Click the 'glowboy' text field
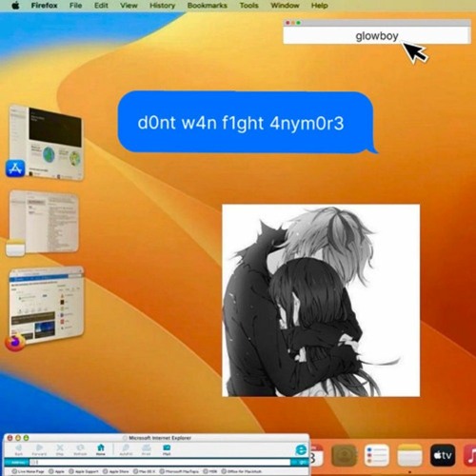476x476 pixels. coord(377,35)
